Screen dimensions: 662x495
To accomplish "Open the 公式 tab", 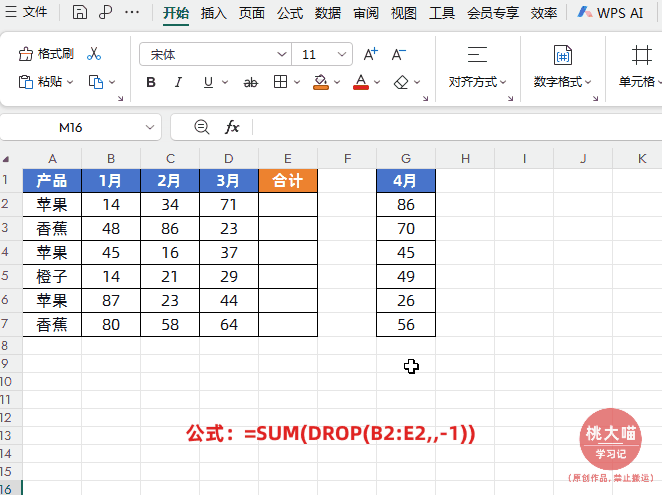I will click(x=290, y=13).
